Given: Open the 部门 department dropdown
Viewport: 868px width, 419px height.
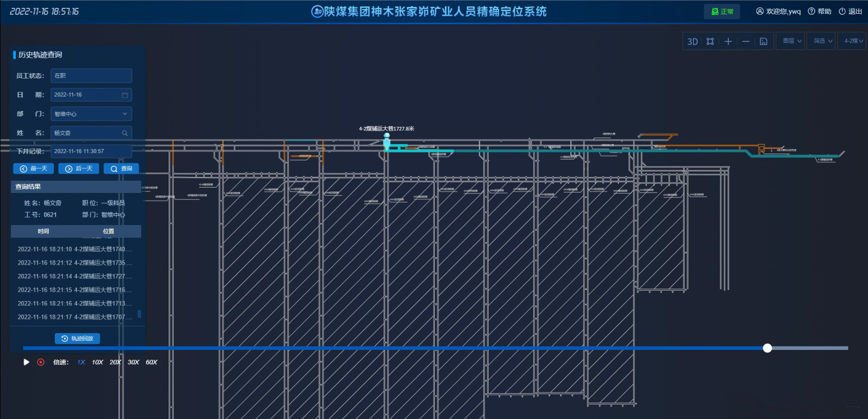Looking at the screenshot, I should [x=91, y=114].
